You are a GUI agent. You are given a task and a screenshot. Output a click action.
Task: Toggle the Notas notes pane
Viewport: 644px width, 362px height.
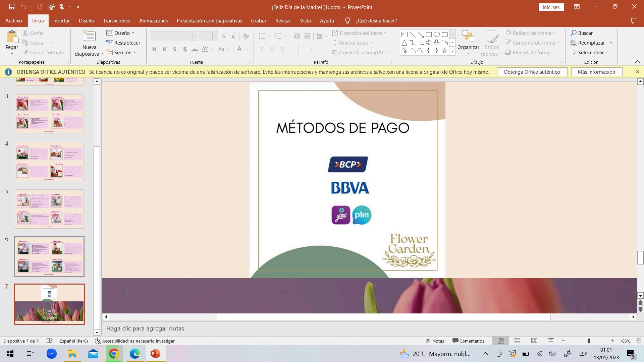click(435, 341)
